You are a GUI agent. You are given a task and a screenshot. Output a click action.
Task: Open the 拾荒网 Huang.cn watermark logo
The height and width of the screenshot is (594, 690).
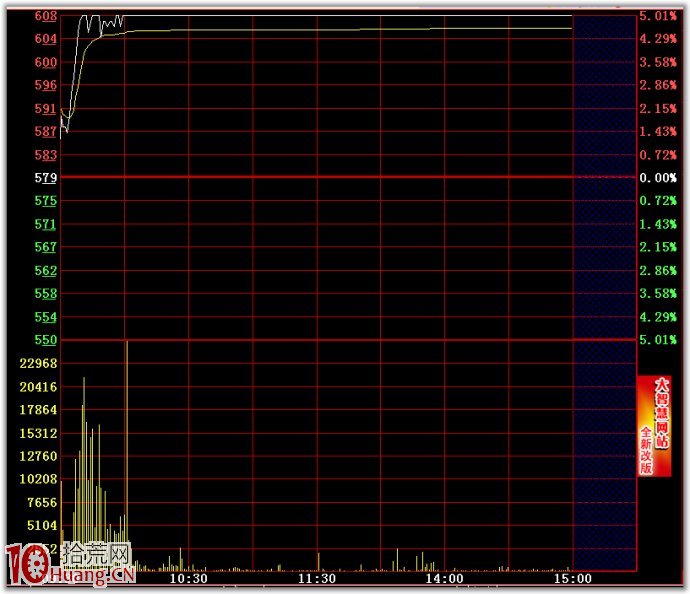(x=70, y=566)
